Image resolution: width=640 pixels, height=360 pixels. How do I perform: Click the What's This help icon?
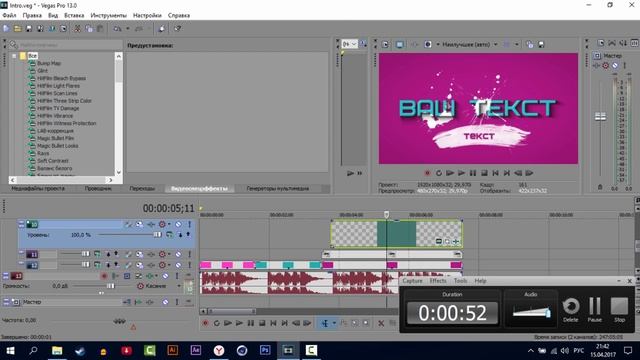(178, 29)
